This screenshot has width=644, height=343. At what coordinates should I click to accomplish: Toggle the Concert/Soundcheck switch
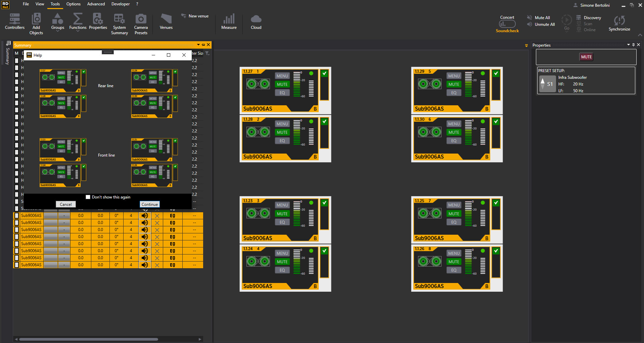coord(507,24)
